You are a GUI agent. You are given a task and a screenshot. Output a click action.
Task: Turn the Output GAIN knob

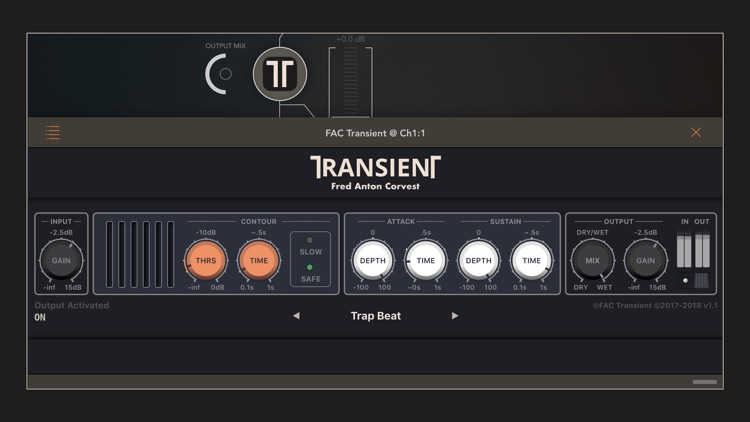[x=645, y=260]
